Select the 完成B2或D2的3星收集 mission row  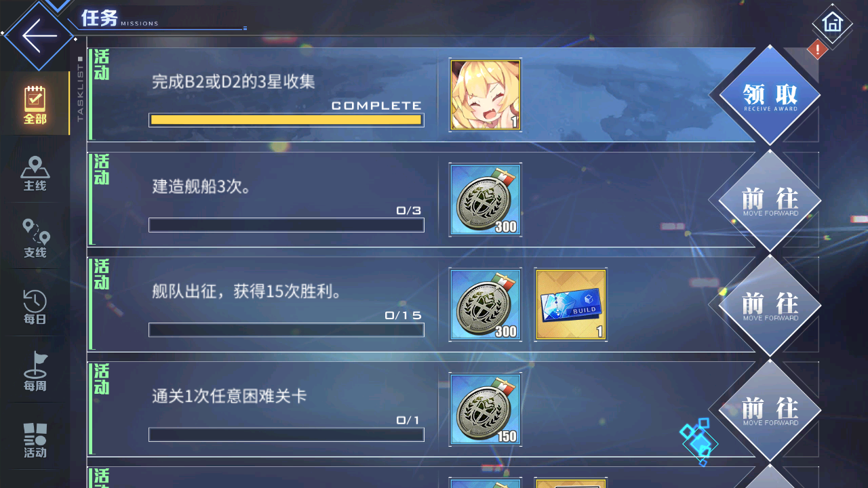pos(420,95)
